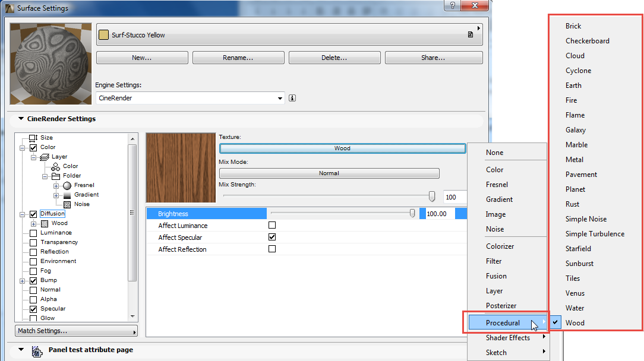Click the Surface Settings title bar icon
The width and height of the screenshot is (644, 361).
click(x=9, y=8)
